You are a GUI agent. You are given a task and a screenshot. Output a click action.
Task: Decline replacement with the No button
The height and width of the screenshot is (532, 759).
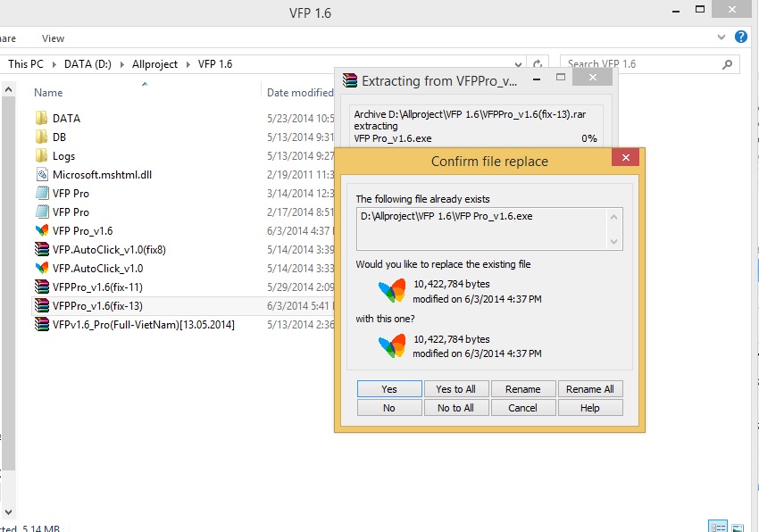click(x=389, y=408)
